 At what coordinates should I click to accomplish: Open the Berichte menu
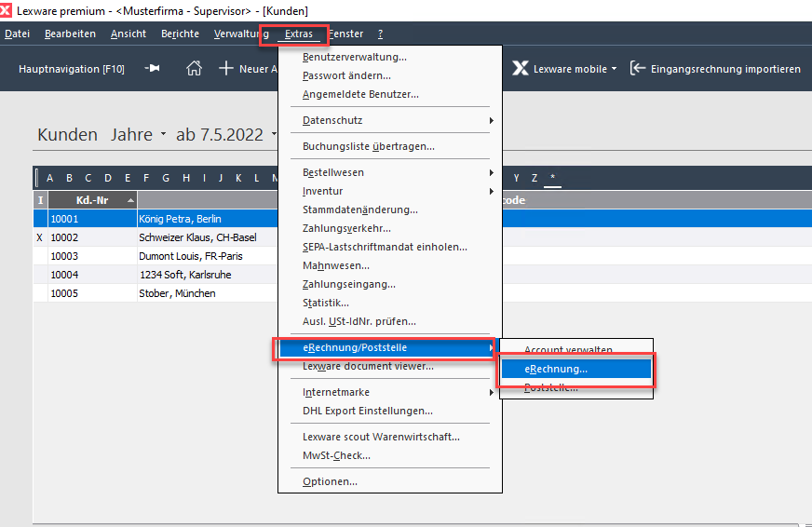181,34
